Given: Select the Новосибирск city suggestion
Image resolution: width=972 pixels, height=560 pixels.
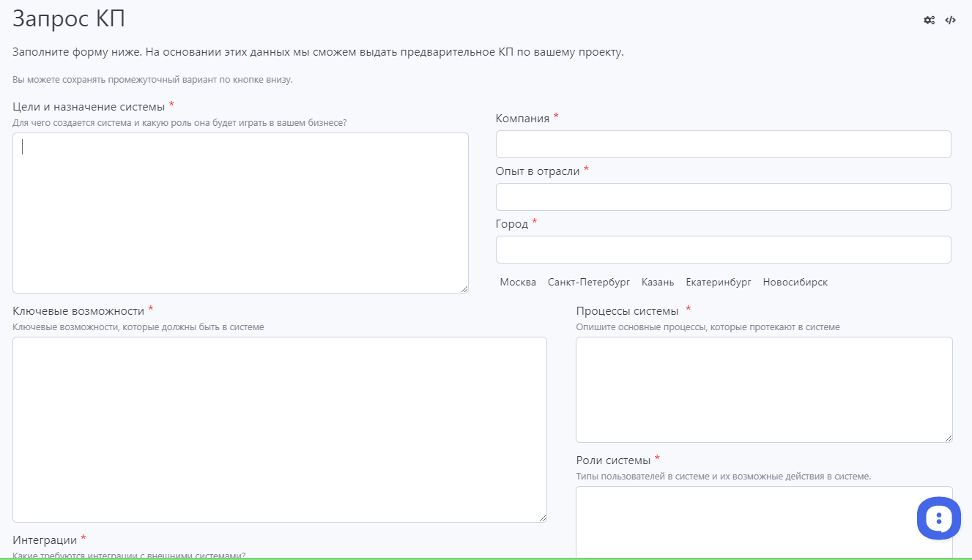Looking at the screenshot, I should pos(795,282).
